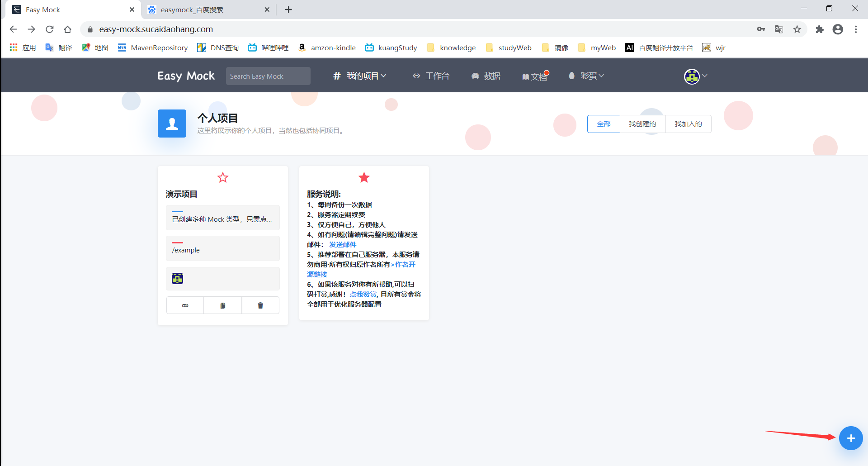Image resolution: width=868 pixels, height=466 pixels.
Task: Click the plus button to create new project
Action: click(851, 438)
